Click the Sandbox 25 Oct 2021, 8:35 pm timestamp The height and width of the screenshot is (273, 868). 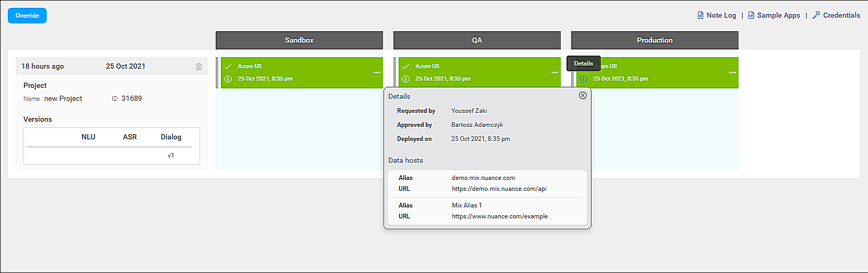(265, 79)
